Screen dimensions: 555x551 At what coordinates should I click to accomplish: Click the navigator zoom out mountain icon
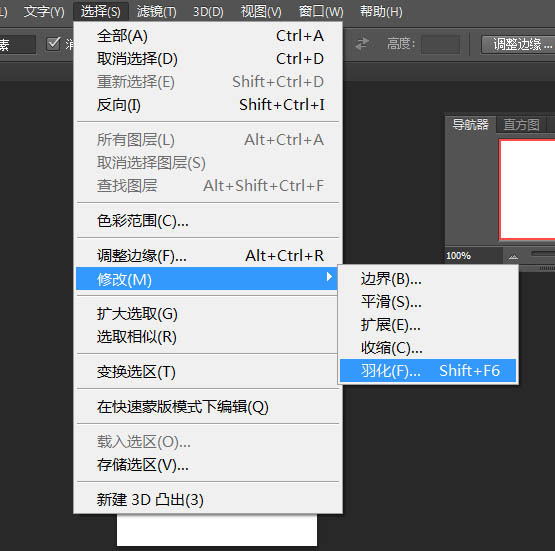coord(513,256)
